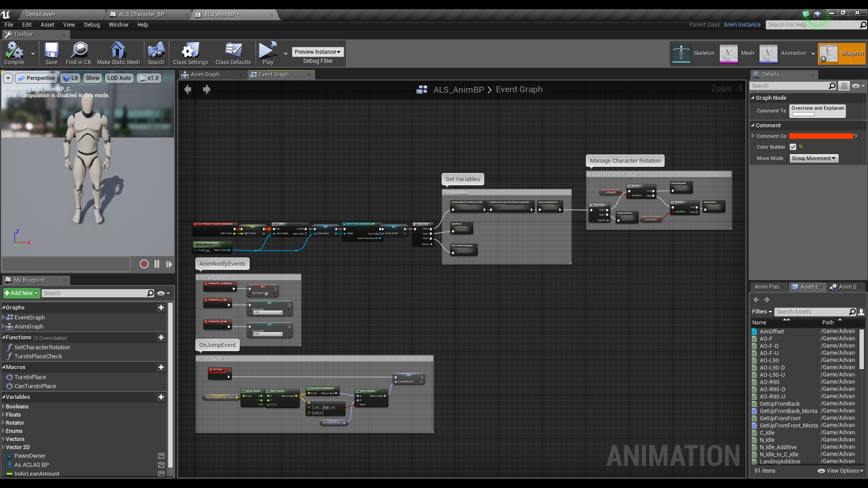Screen dimensions: 868x488
Task: Open the SetCharacterRotation function
Action: pyautogui.click(x=42, y=347)
